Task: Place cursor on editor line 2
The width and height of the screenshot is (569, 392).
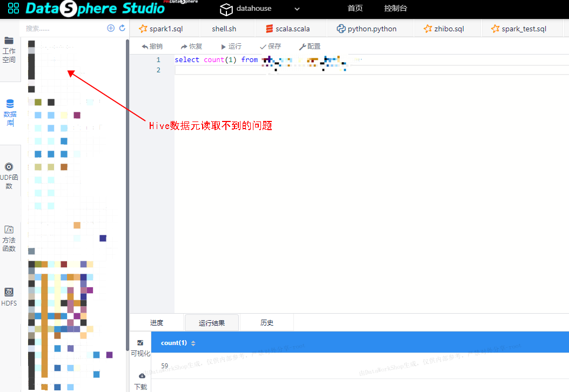Action: point(372,70)
